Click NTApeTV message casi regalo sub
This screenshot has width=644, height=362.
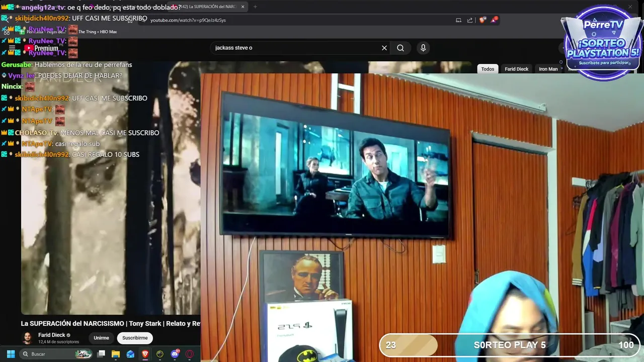pos(77,144)
